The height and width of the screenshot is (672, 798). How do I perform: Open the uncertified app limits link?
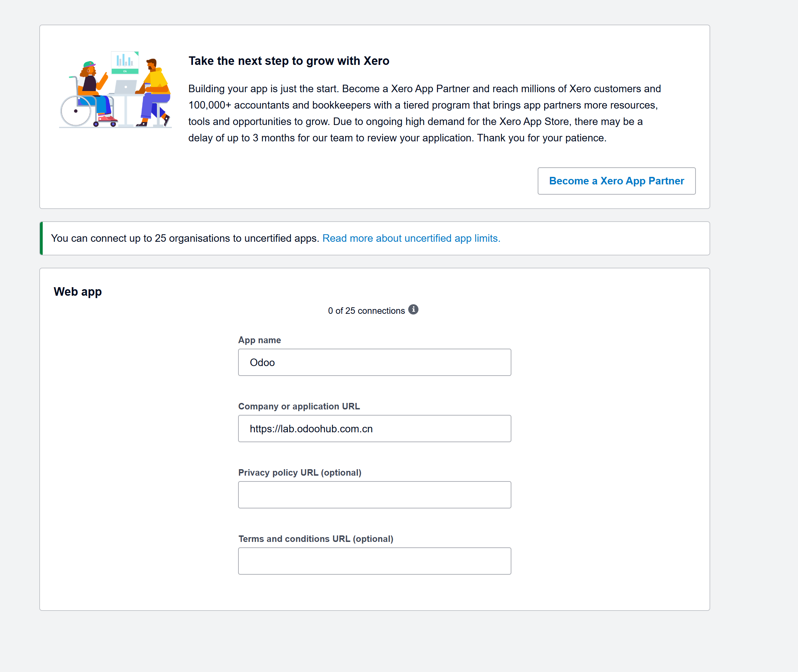click(x=411, y=238)
